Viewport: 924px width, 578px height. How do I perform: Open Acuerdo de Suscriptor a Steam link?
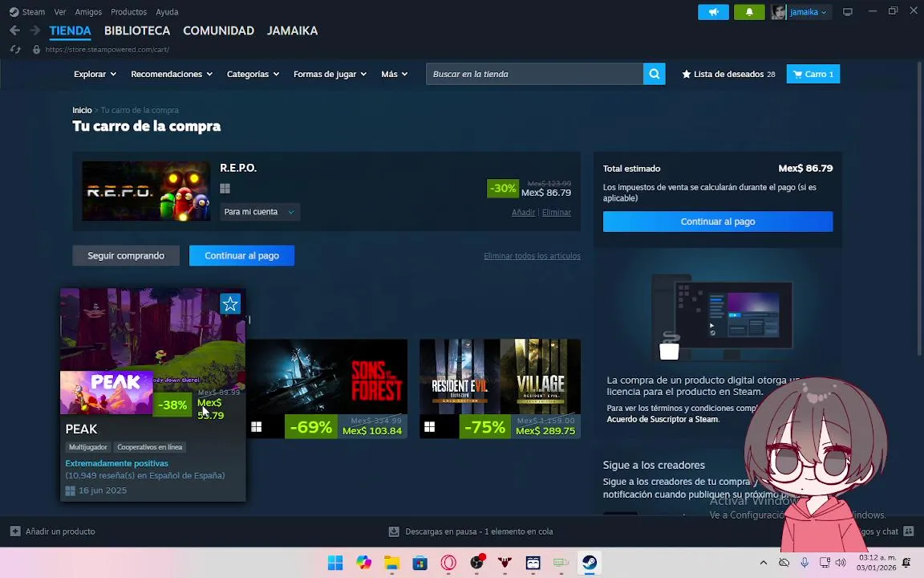point(663,419)
